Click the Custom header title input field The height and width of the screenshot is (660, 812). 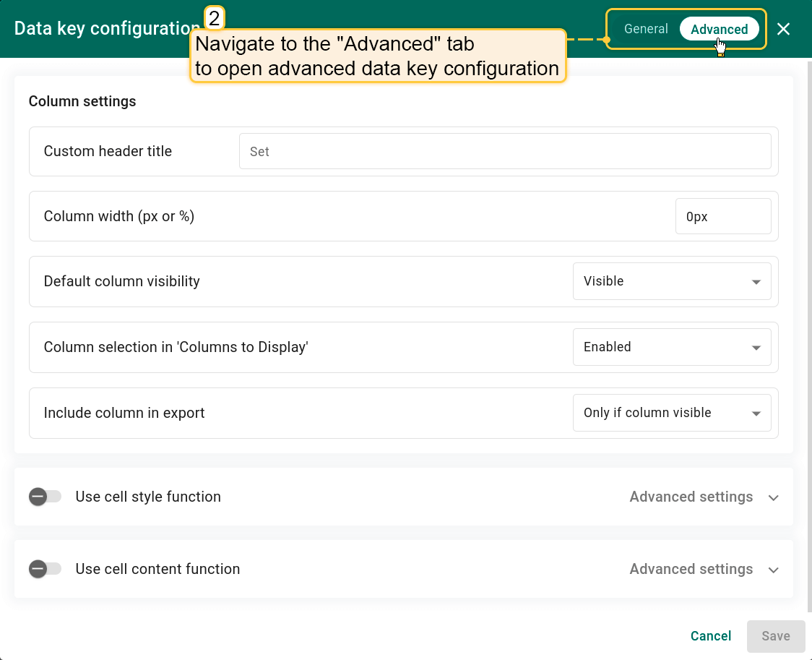pyautogui.click(x=504, y=151)
